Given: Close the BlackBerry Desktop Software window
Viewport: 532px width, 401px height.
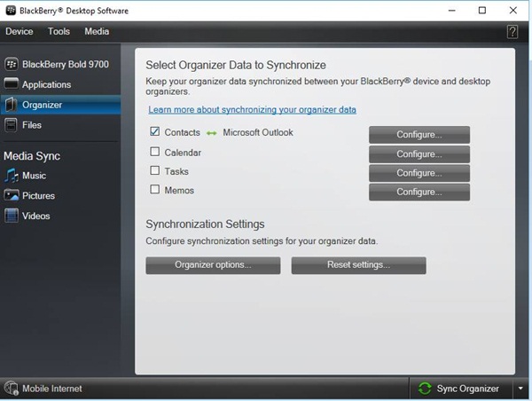Looking at the screenshot, I should (513, 11).
